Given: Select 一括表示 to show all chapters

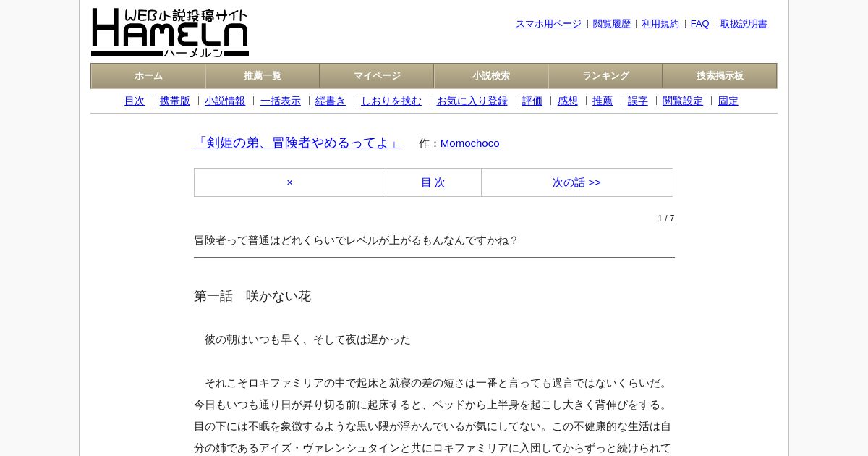Looking at the screenshot, I should tap(281, 101).
